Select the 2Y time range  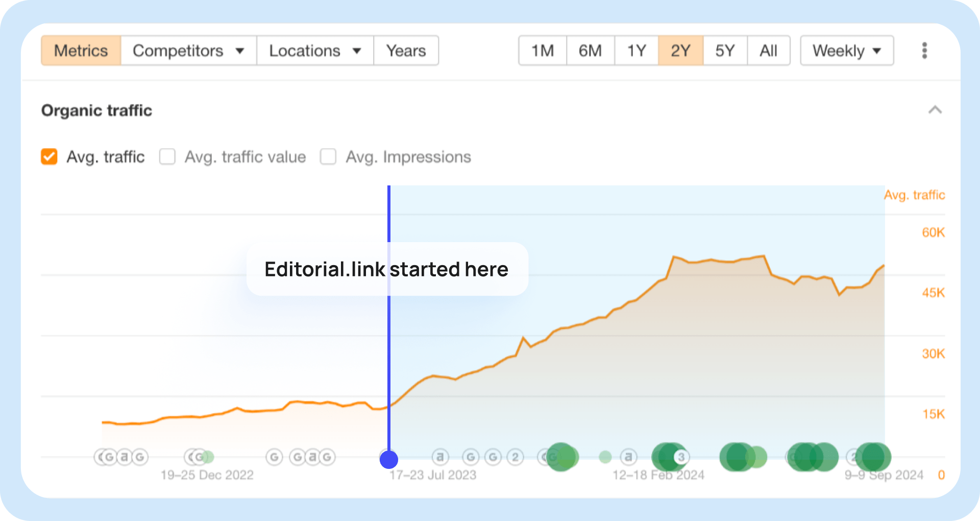click(681, 51)
